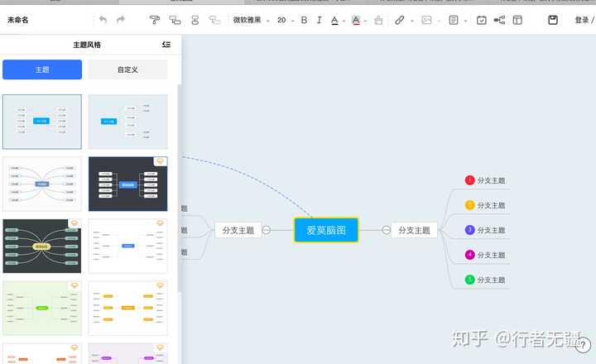The image size is (596, 364).
Task: Expand font color dropdown arrow
Action: 344,21
